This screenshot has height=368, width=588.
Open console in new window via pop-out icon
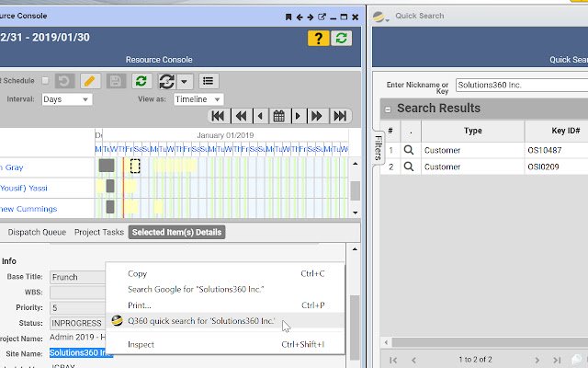[322, 17]
